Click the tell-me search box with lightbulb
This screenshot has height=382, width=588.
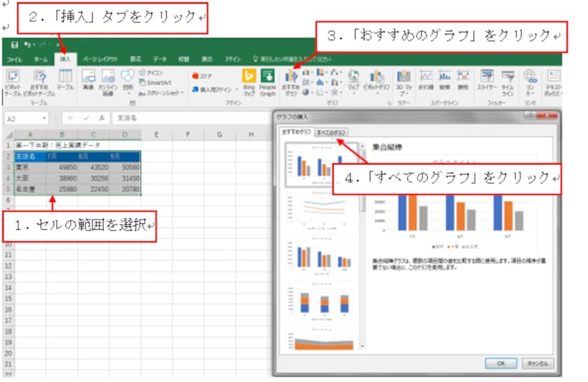293,60
